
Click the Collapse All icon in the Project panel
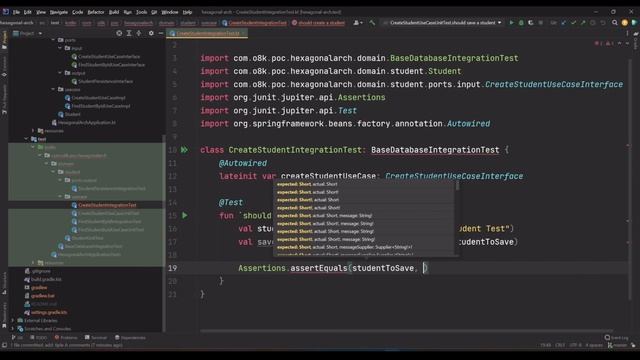(x=139, y=33)
